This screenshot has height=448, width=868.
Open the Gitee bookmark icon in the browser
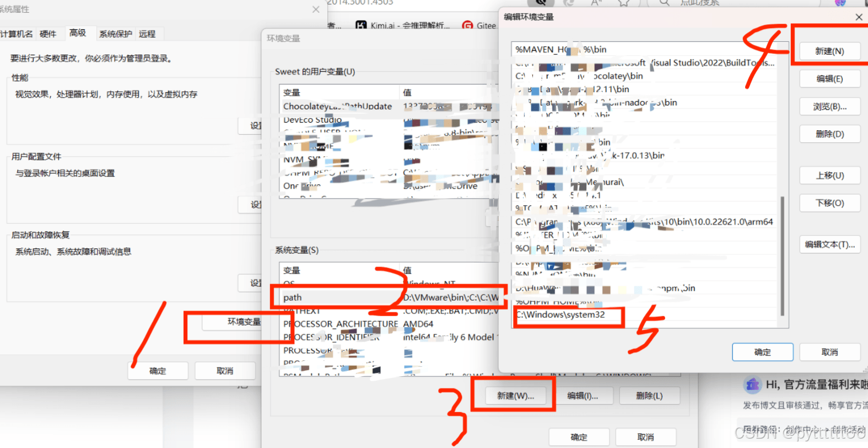[x=467, y=25]
